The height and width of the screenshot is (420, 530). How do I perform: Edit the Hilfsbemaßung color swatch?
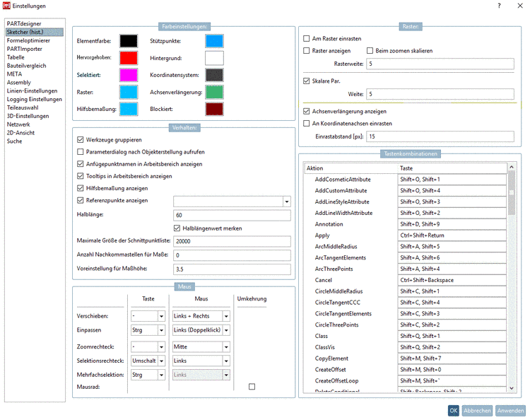point(129,109)
